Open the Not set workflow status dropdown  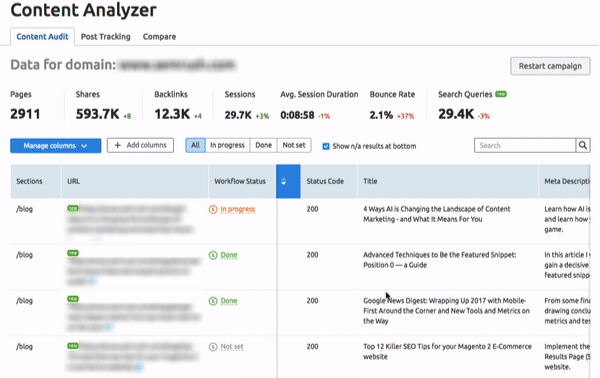click(x=232, y=347)
